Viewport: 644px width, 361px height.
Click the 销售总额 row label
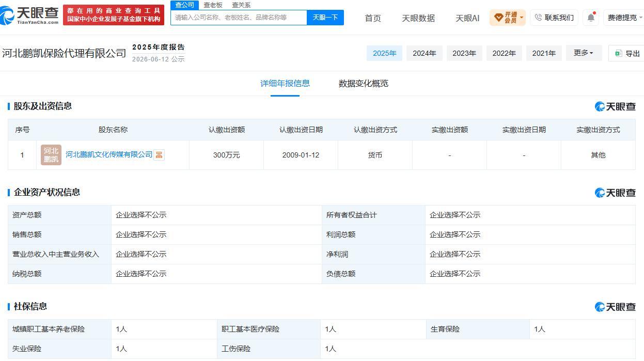coord(27,234)
